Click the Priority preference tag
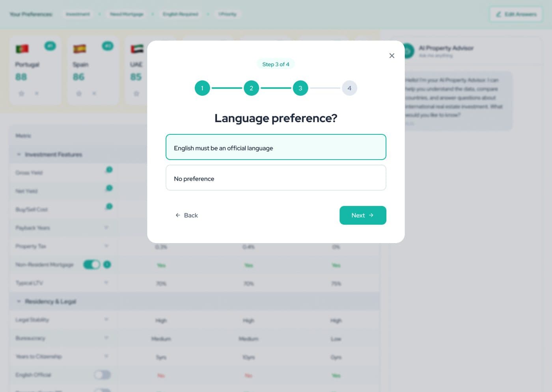 [228, 14]
